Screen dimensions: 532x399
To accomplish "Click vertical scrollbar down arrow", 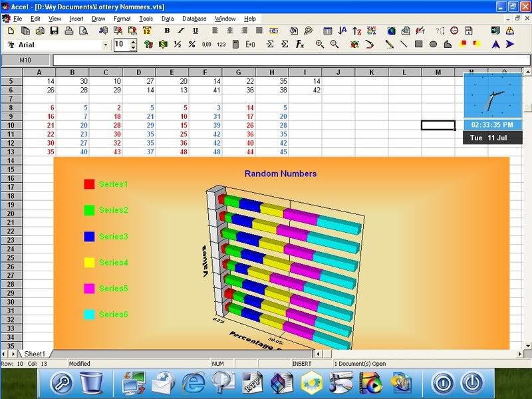I will pyautogui.click(x=527, y=346).
